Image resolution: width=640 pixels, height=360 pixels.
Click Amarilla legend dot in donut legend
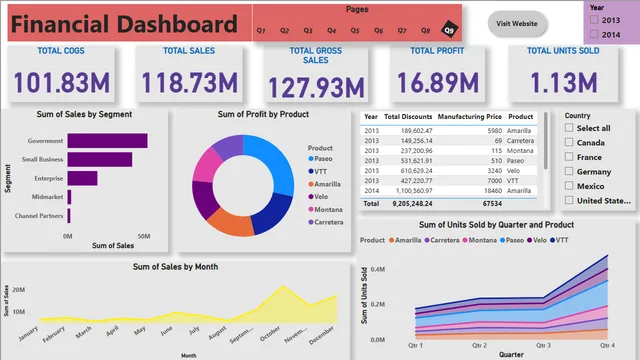tap(311, 184)
